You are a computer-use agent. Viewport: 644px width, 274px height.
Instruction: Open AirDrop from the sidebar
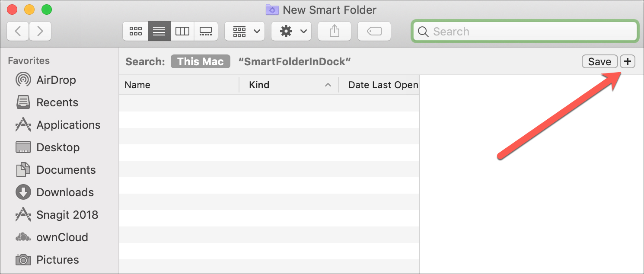tap(56, 80)
